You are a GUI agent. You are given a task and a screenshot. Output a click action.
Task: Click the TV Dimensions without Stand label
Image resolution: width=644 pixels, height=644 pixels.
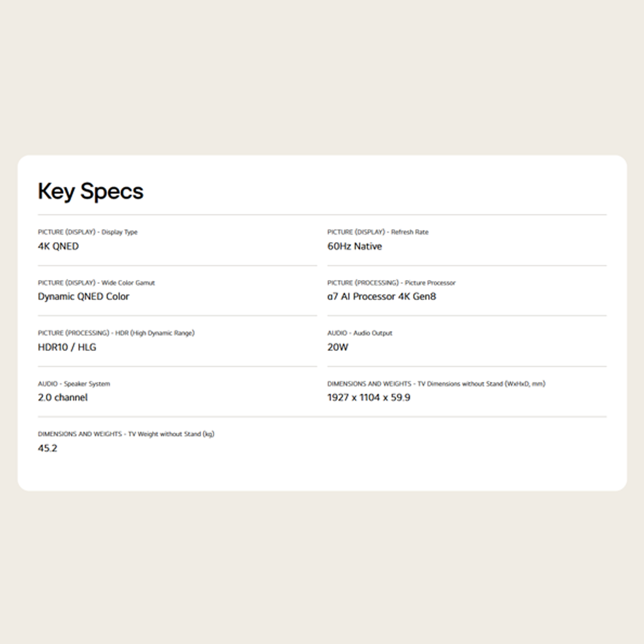coord(436,384)
